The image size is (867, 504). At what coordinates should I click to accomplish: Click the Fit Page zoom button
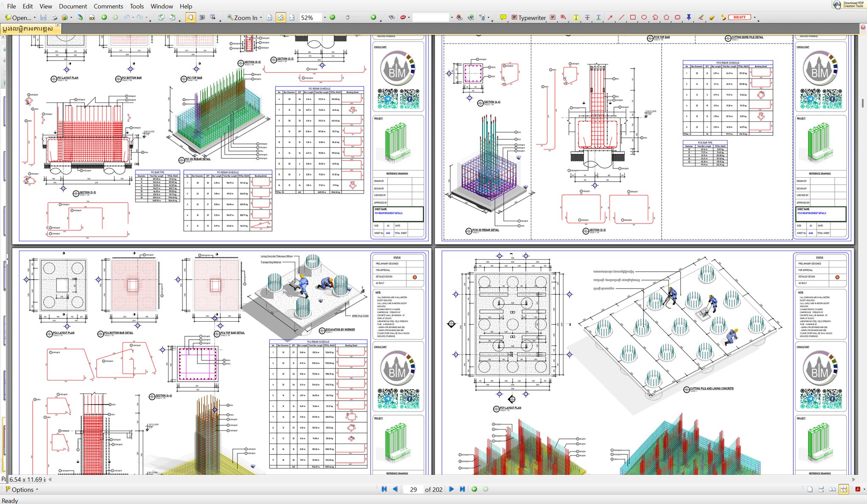tap(281, 17)
